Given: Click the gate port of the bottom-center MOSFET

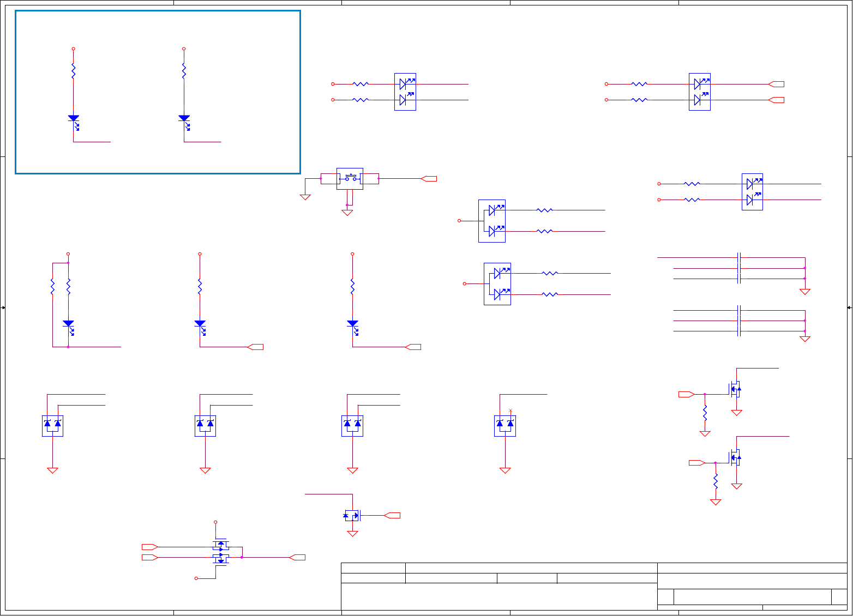Looking at the screenshot, I should pos(392,515).
